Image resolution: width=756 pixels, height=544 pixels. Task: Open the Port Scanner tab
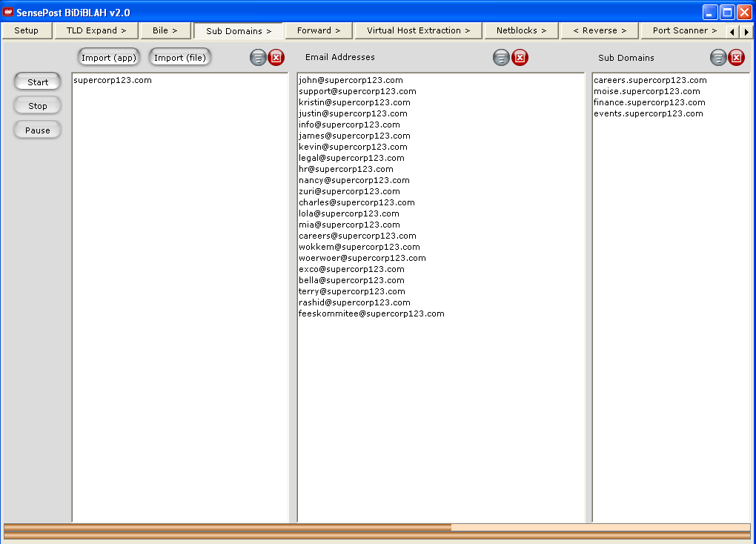(x=685, y=31)
